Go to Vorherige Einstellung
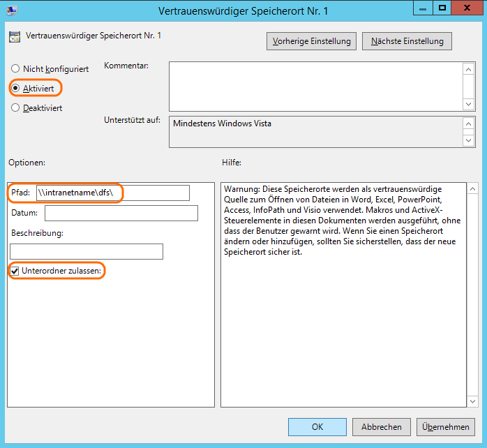This screenshot has height=448, width=487. tap(312, 41)
